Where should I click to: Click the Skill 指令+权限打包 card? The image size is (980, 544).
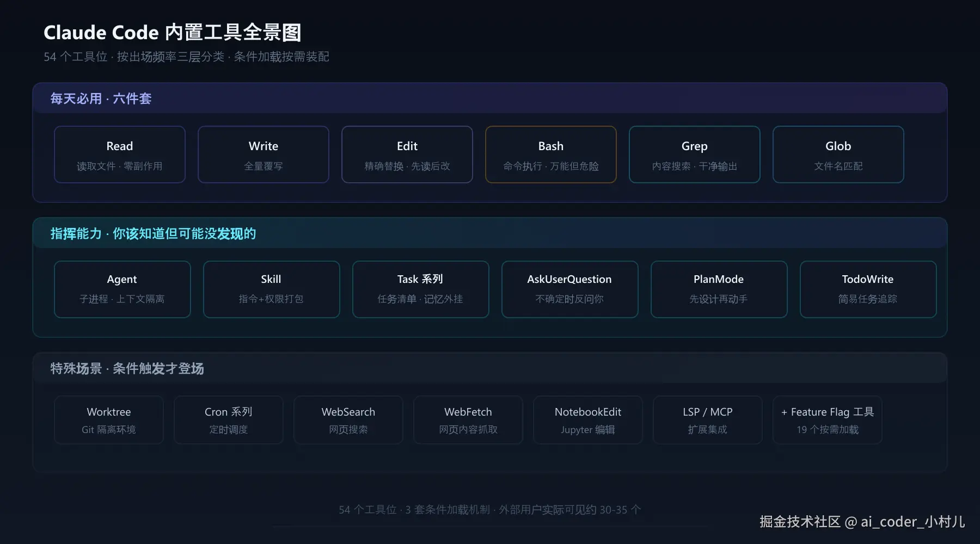point(272,289)
